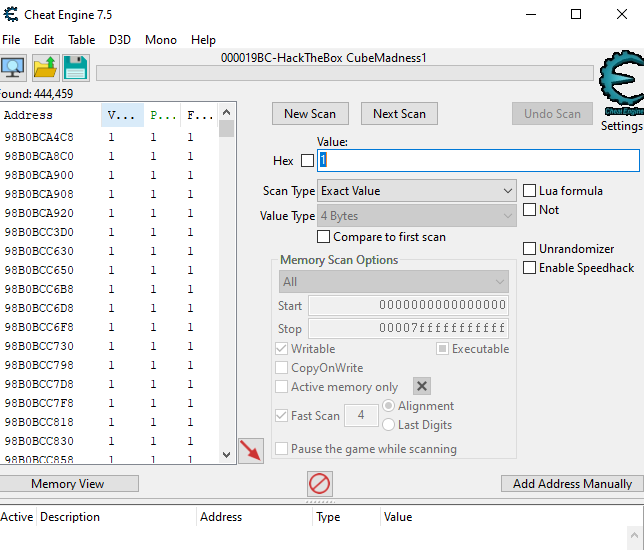
Task: Click the scan progress bar
Action: click(345, 73)
